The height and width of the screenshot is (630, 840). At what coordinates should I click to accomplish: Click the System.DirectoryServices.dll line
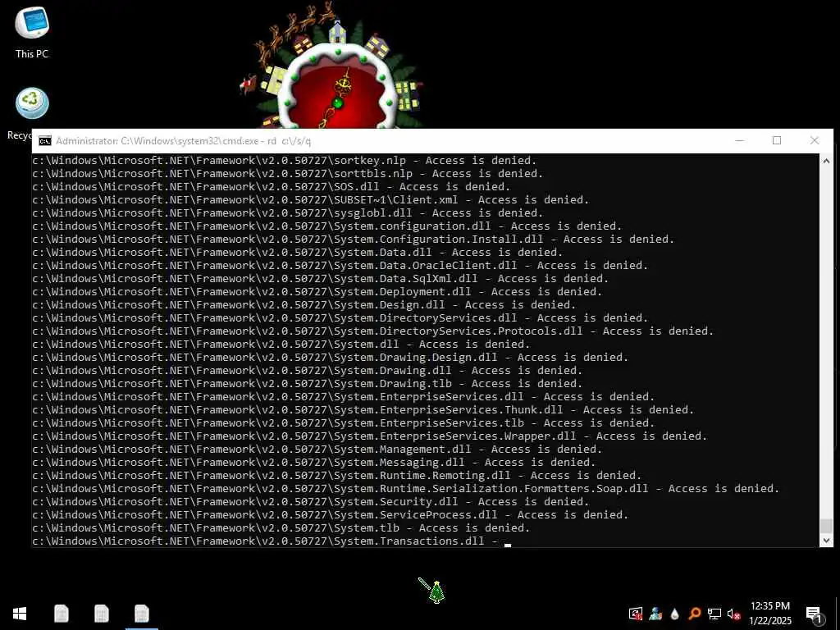(x=340, y=318)
